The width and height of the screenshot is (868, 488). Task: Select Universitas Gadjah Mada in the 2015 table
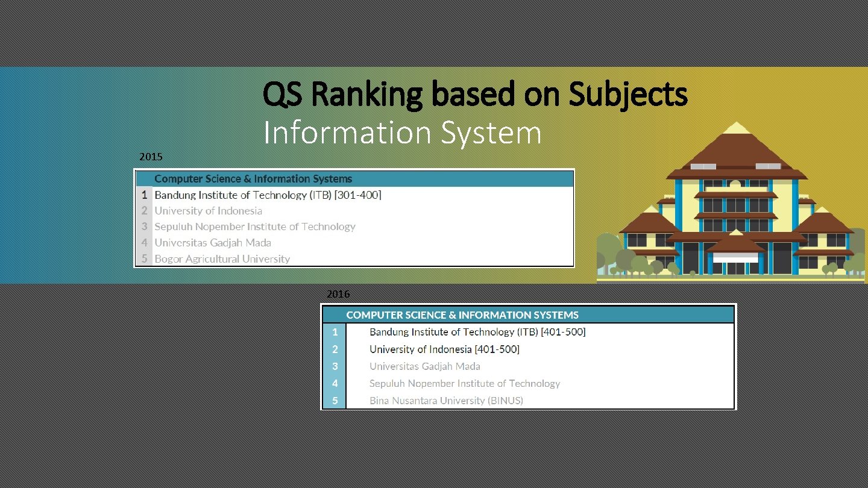tap(354, 243)
